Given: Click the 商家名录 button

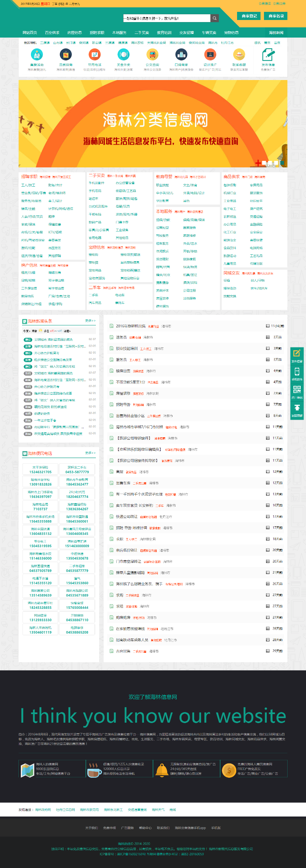Looking at the screenshot, I should point(276,16).
